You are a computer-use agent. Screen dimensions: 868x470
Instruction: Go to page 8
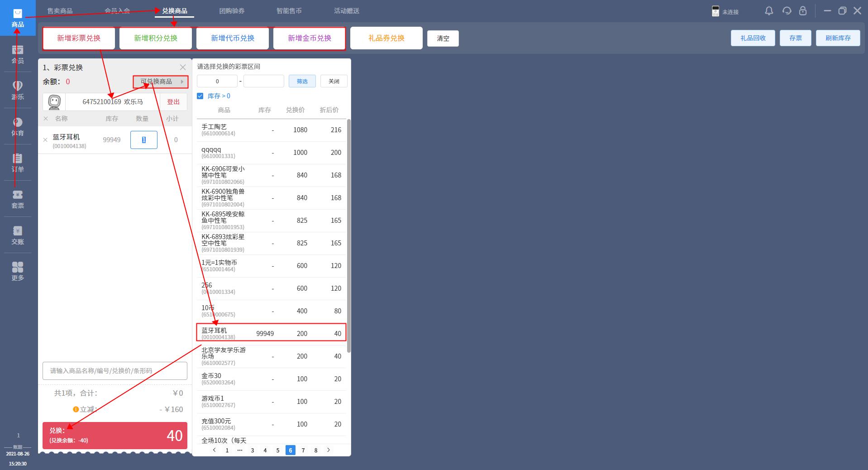(316, 450)
